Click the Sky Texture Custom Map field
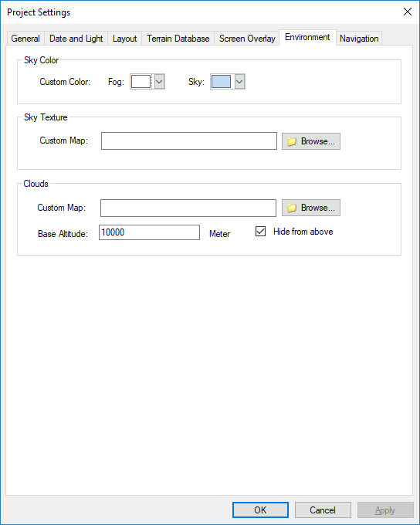Screen dimensions: 420x525 point(189,141)
